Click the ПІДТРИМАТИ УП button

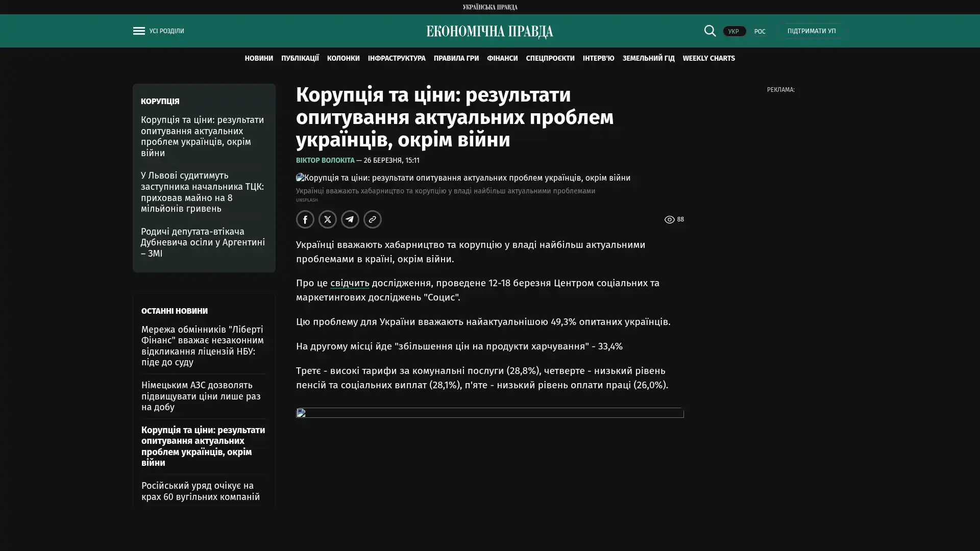pos(811,31)
